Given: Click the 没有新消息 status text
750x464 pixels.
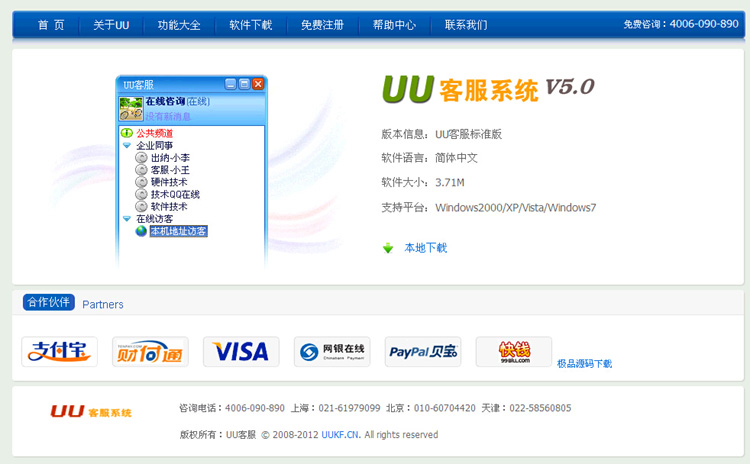Looking at the screenshot, I should coord(168,116).
